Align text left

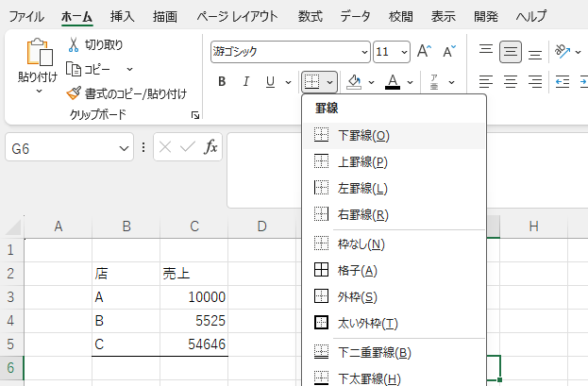pos(486,81)
